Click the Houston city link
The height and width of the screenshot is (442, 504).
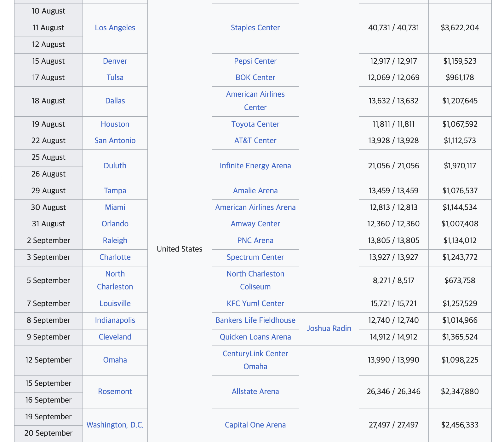(115, 124)
